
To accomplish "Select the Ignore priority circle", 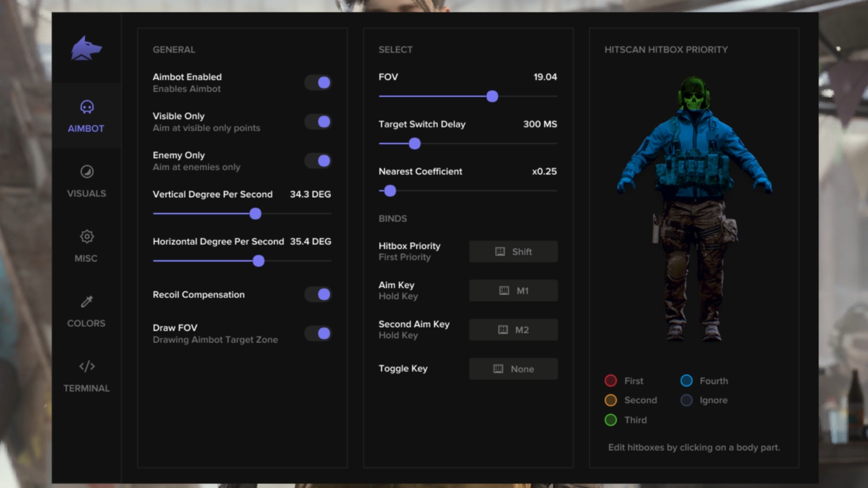I will [686, 400].
